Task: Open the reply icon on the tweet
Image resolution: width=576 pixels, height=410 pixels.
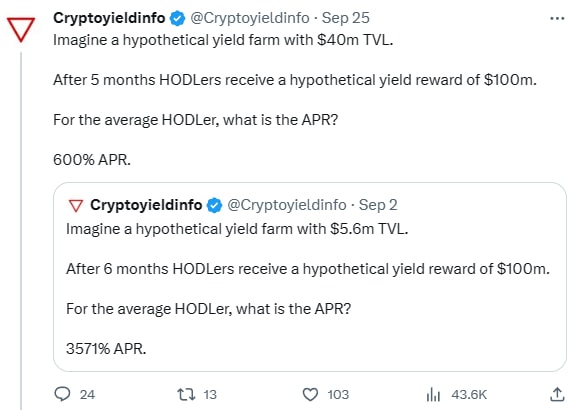Action: click(62, 394)
